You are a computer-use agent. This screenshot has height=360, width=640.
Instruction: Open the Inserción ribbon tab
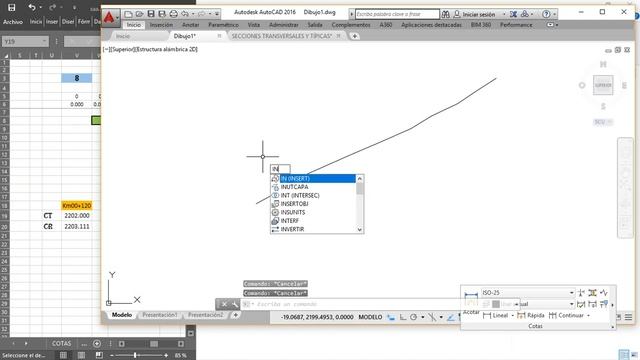pyautogui.click(x=161, y=25)
